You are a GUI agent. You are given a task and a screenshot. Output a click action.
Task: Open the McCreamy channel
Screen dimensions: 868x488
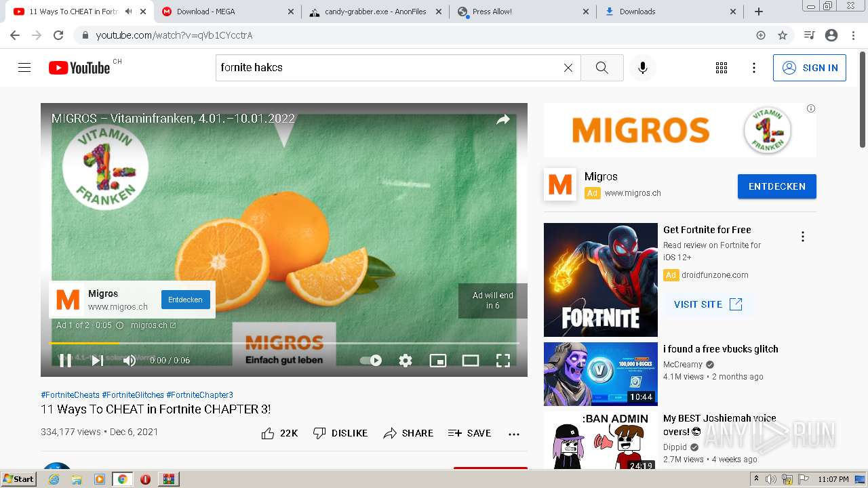pos(683,365)
